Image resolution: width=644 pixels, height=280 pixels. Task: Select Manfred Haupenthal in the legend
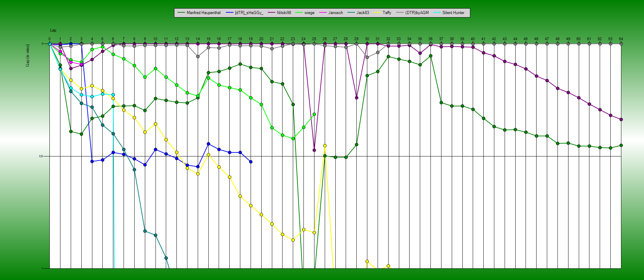[204, 13]
